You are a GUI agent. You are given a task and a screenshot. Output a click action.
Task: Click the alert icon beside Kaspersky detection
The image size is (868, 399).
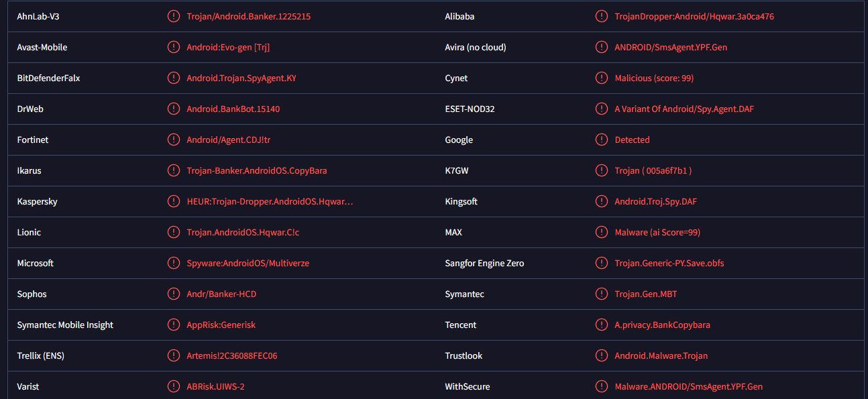174,201
